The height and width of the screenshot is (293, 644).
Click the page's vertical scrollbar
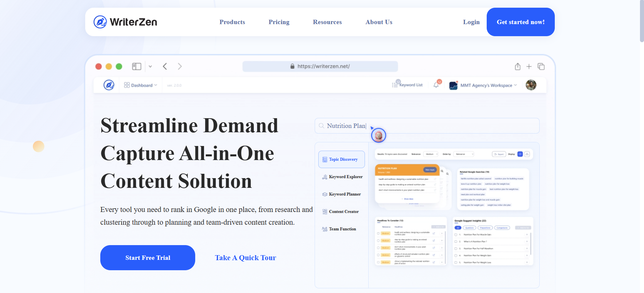click(x=642, y=21)
